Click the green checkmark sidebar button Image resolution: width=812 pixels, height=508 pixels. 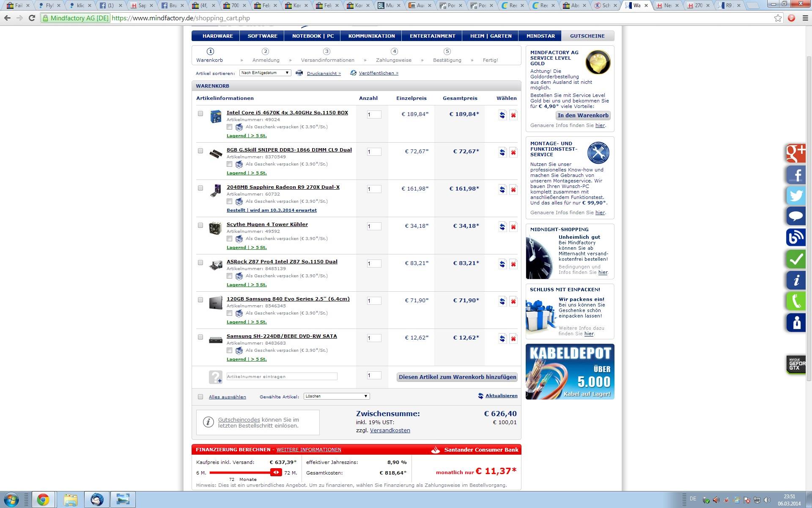[796, 259]
